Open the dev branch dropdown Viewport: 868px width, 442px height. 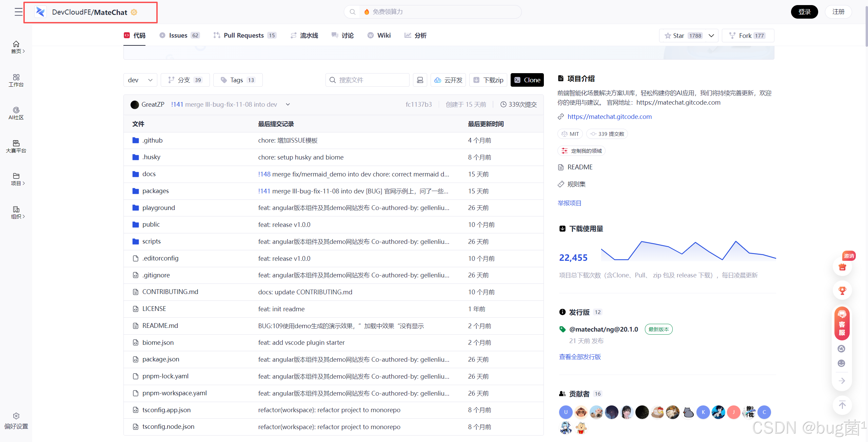point(140,80)
